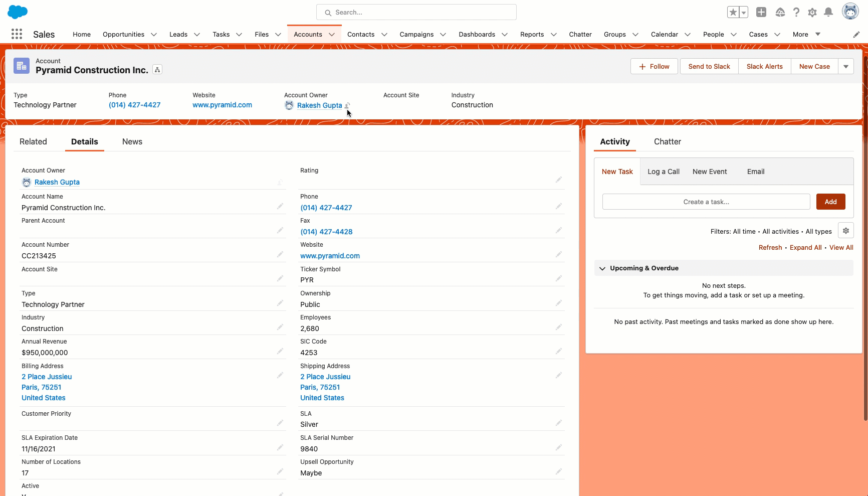Image resolution: width=868 pixels, height=496 pixels.
Task: Edit the Rating field pencil icon
Action: [x=558, y=180]
